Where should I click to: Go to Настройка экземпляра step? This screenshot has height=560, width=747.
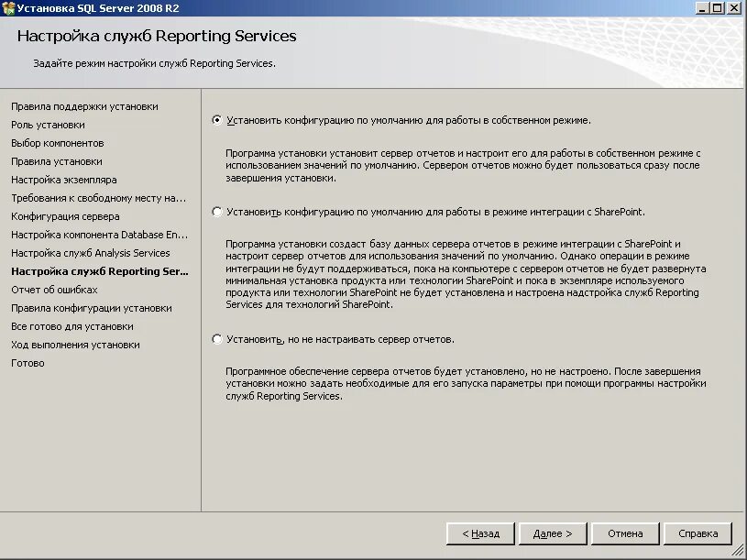pos(64,180)
